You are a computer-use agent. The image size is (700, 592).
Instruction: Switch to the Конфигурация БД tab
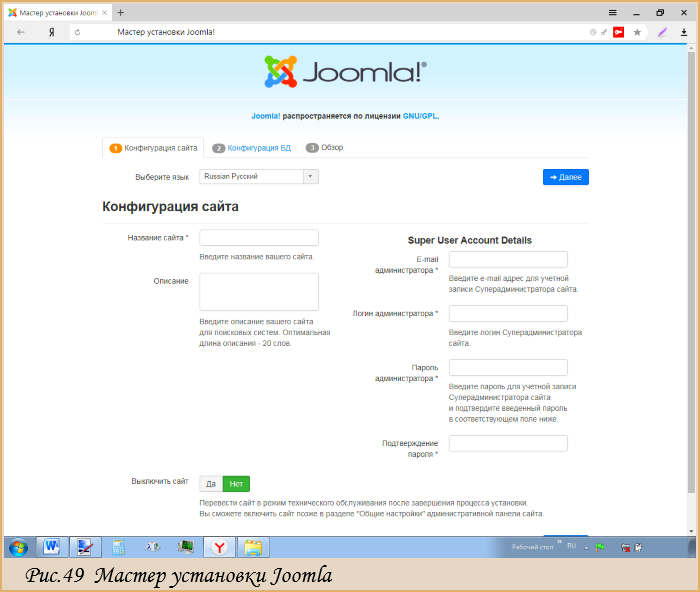[252, 148]
